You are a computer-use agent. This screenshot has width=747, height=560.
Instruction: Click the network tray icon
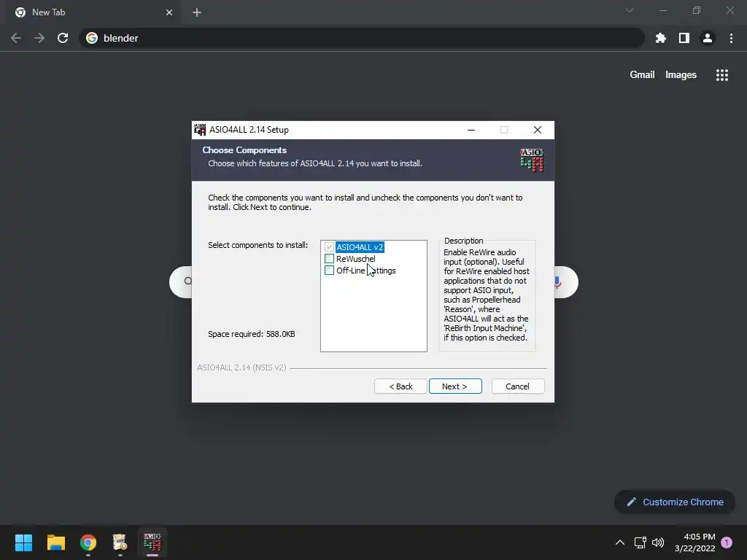(640, 542)
